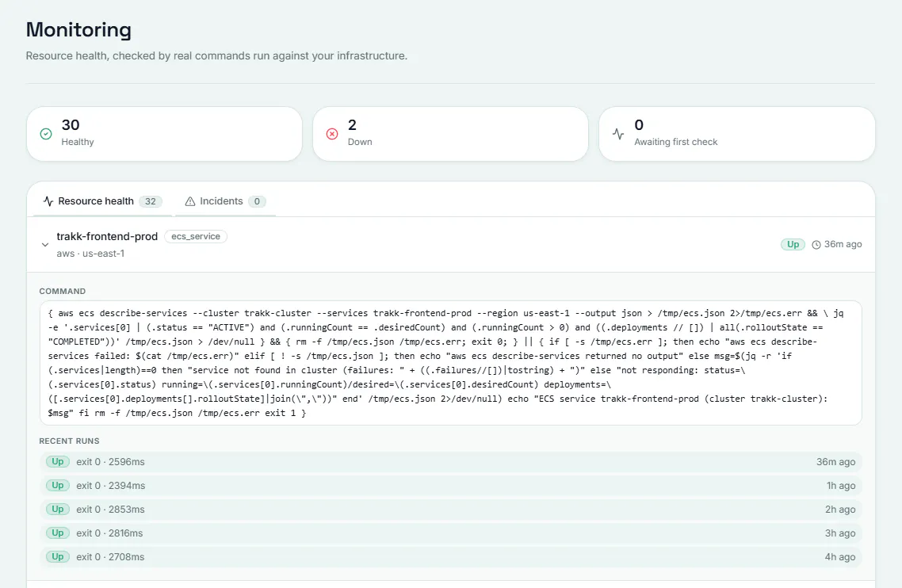Click the Up status badge for trakk-frontend-prod
This screenshot has width=902, height=588.
point(793,245)
